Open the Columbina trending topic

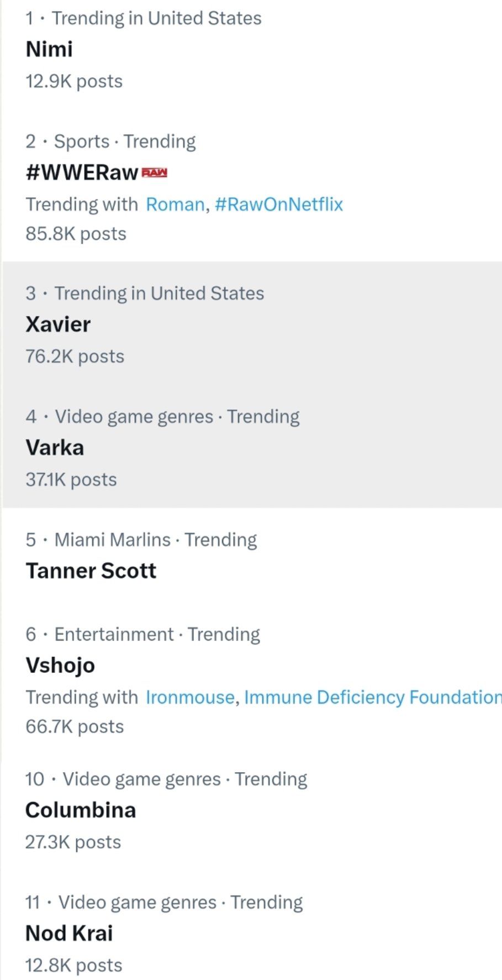tap(81, 810)
